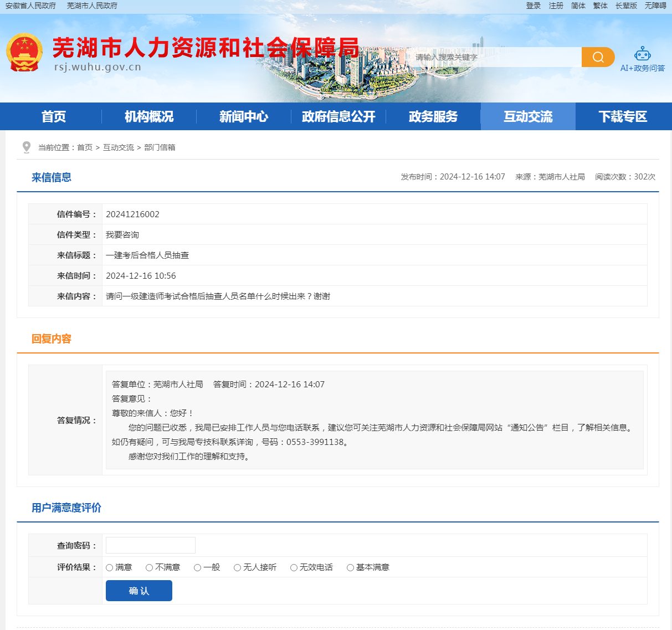Screen dimensions: 672x630
Task: Select the 无效电话 radio option
Action: tap(294, 567)
